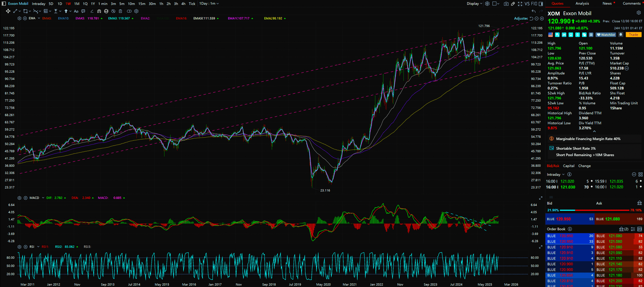Toggle the left sidebar panel
This screenshot has height=287, width=644.
pos(4,4)
